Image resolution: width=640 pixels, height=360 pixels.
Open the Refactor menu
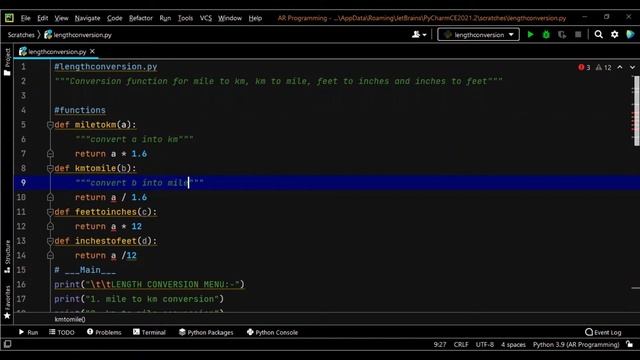(140, 18)
